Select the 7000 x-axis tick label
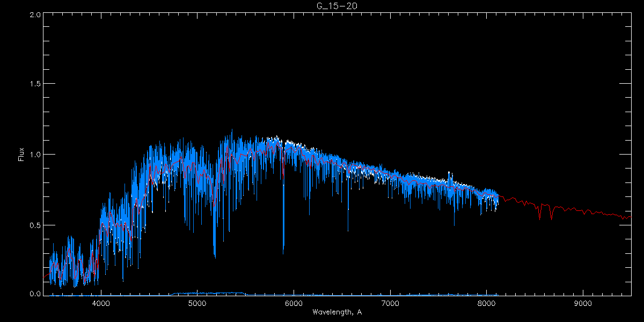644x322 pixels. point(390,303)
